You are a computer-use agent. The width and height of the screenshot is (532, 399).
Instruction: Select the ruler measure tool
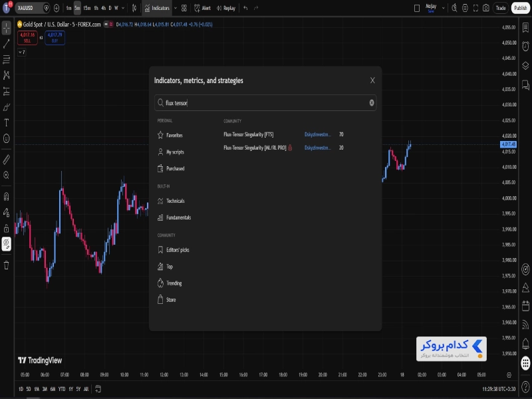pyautogui.click(x=7, y=159)
